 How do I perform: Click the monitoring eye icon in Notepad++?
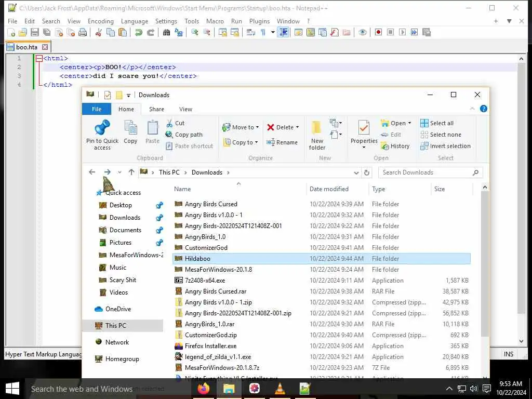click(x=362, y=33)
